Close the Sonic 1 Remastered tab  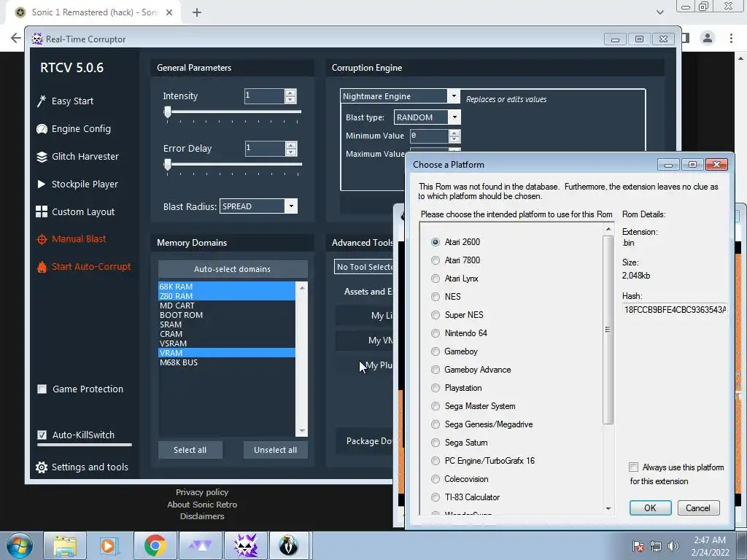point(169,12)
